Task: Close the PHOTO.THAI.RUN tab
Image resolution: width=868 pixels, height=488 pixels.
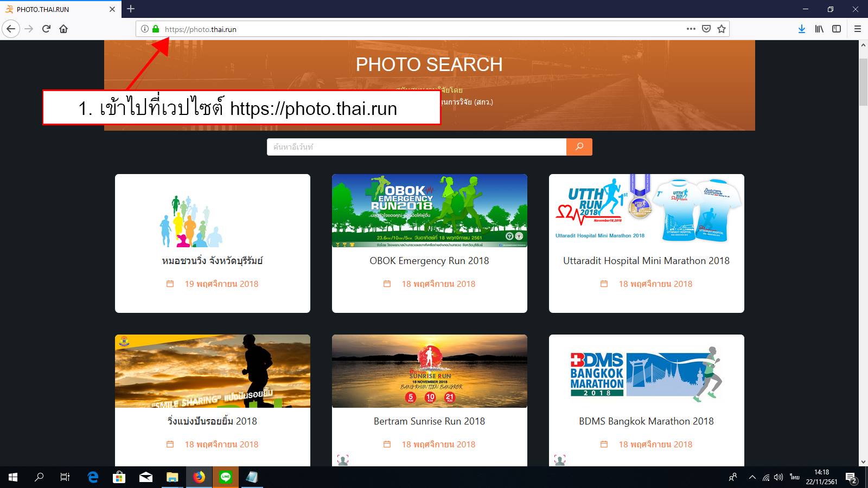Action: (x=112, y=9)
